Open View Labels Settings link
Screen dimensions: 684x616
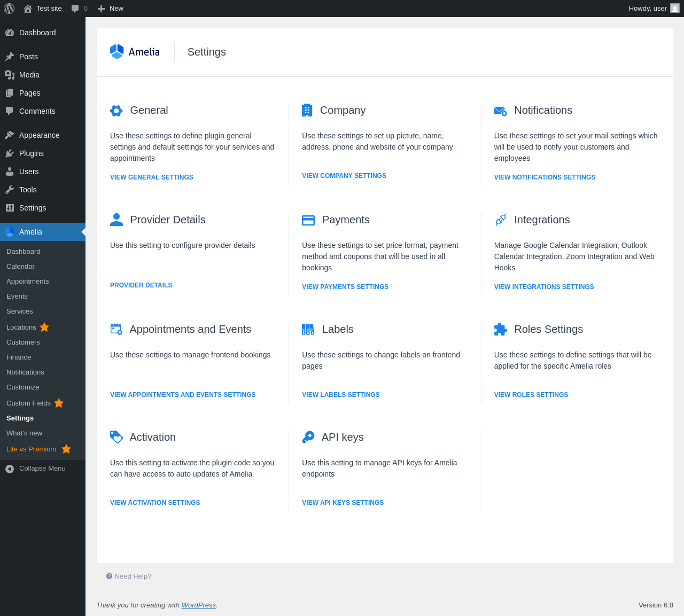[x=341, y=395]
